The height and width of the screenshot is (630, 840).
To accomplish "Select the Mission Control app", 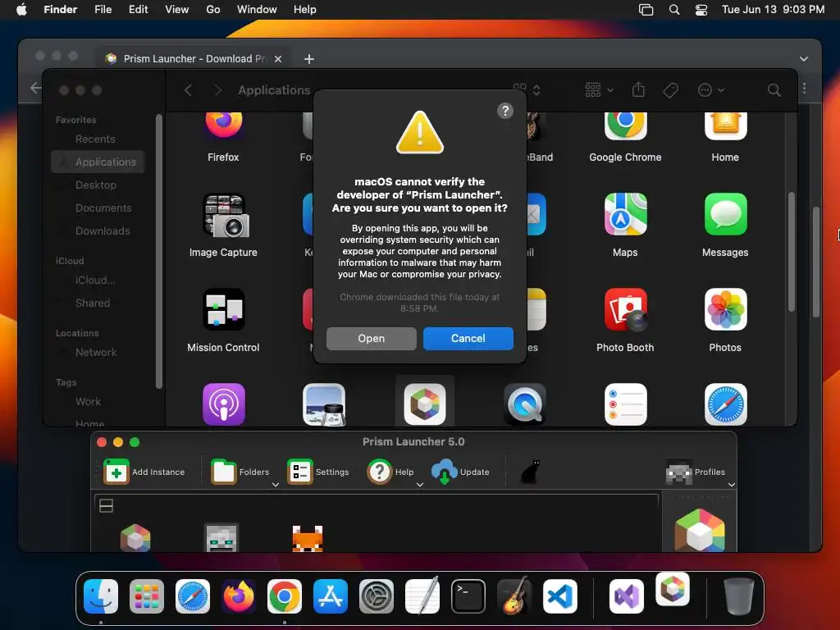I will 223,309.
